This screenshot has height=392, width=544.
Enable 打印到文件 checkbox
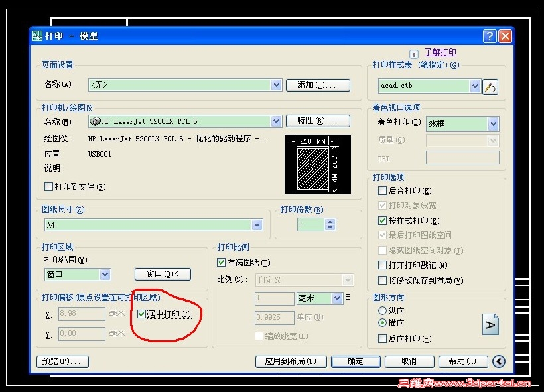(48, 187)
